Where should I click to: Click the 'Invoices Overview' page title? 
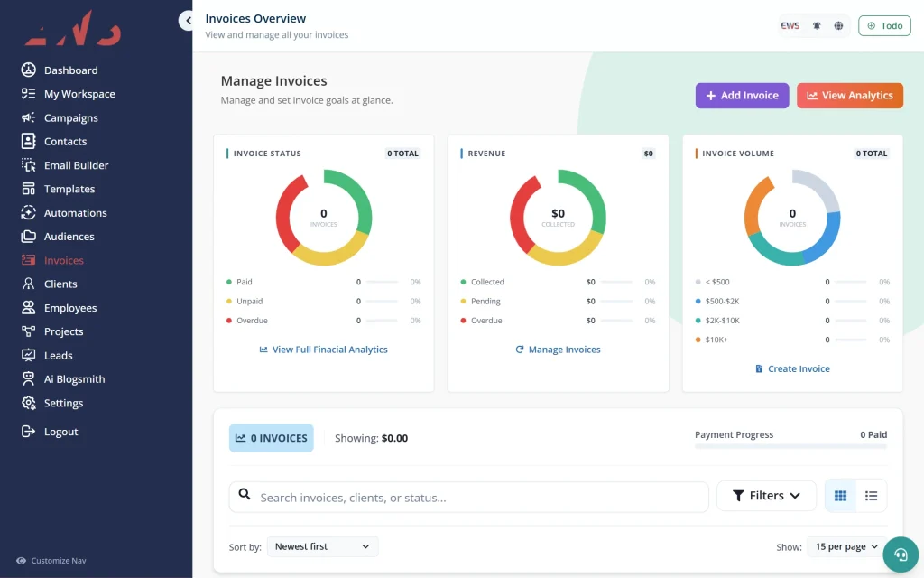pyautogui.click(x=255, y=19)
